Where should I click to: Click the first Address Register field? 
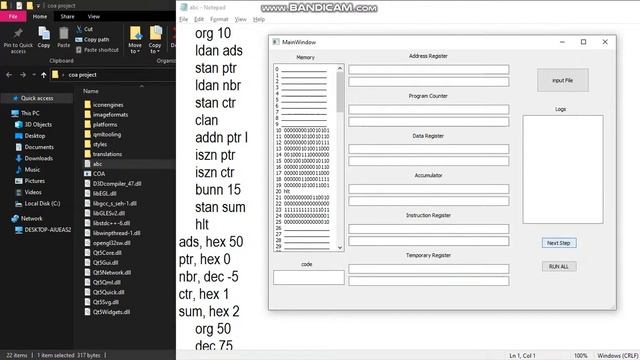[429, 69]
